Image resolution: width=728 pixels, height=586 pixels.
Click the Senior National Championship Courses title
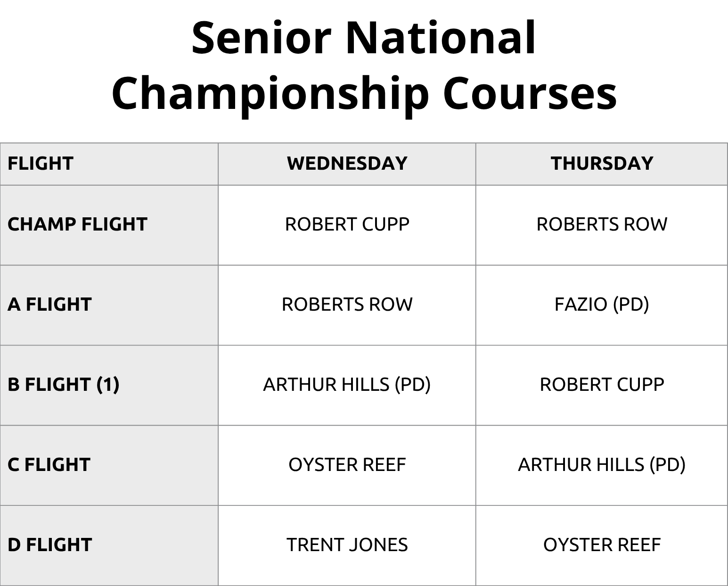pyautogui.click(x=364, y=66)
